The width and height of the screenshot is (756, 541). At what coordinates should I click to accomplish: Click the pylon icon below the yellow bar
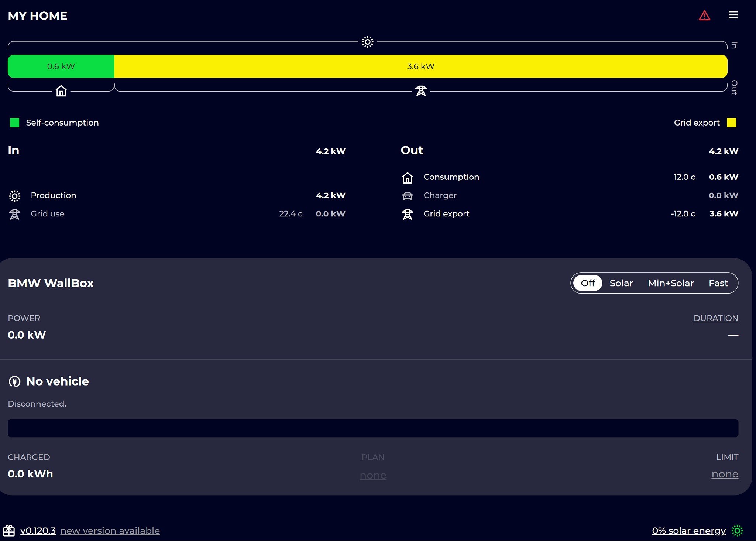click(x=421, y=91)
